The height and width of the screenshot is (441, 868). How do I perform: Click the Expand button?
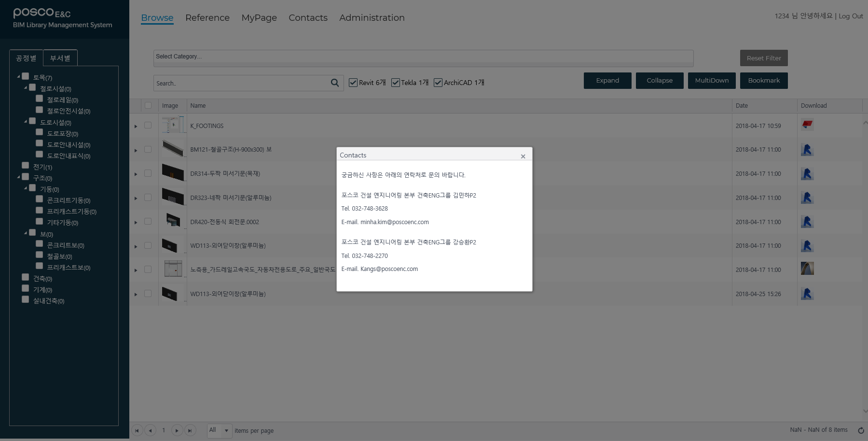607,81
